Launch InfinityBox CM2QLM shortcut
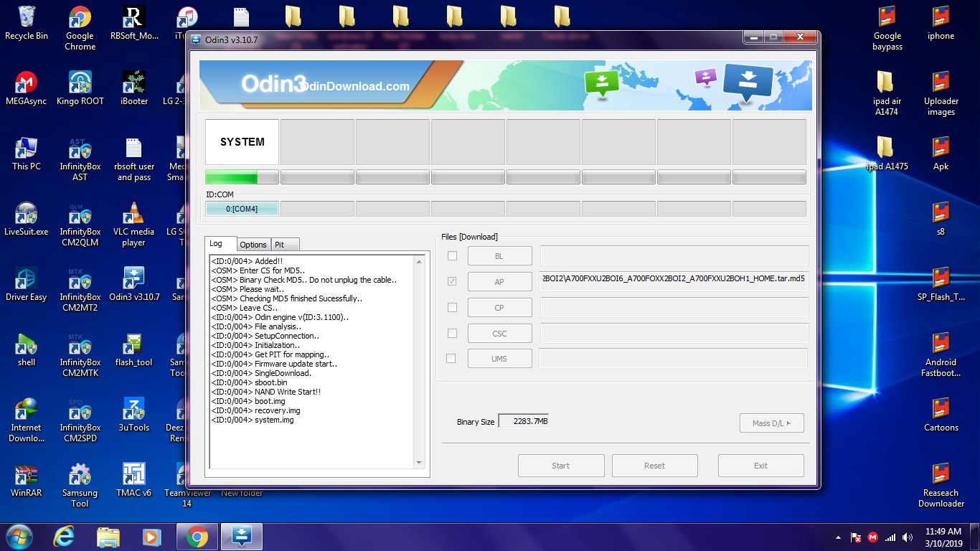 (x=80, y=225)
